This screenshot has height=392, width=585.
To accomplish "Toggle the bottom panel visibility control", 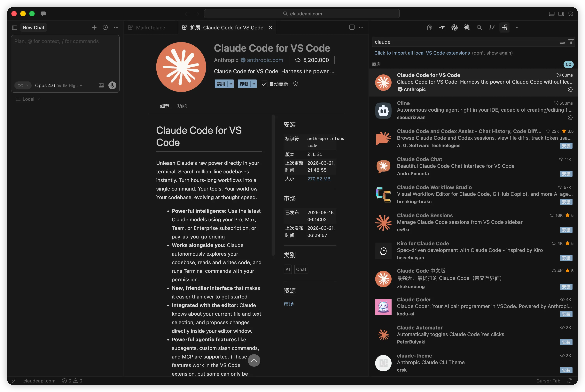I will coord(551,14).
